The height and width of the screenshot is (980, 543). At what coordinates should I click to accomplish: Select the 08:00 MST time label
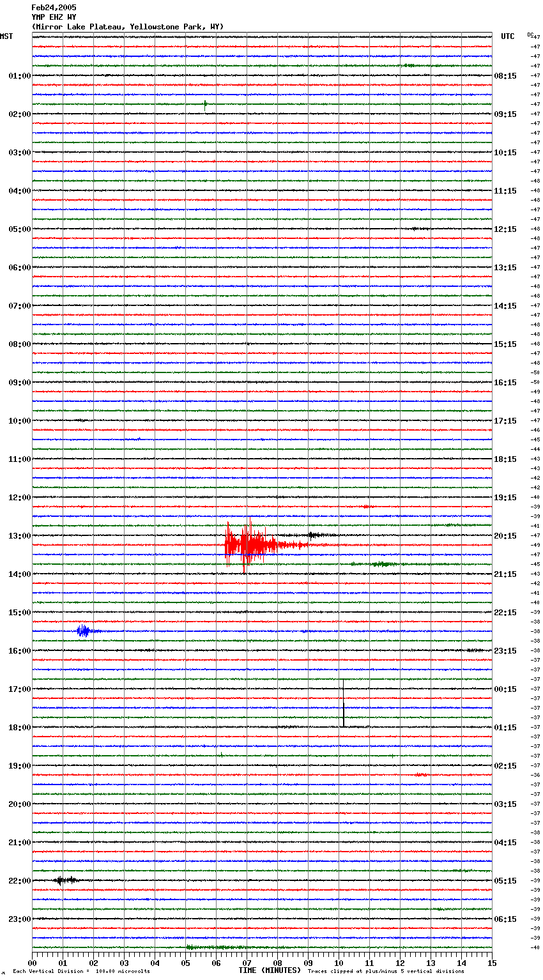coord(20,344)
